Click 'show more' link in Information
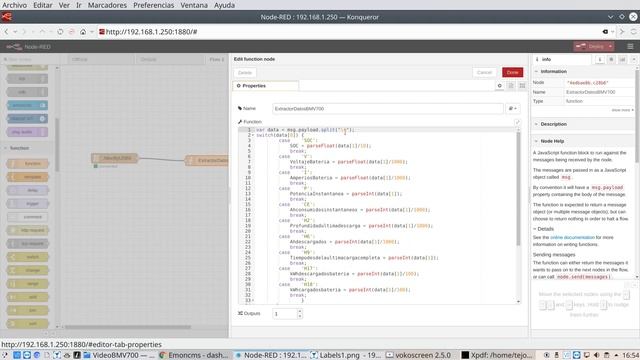640x360 pixels. [622, 110]
